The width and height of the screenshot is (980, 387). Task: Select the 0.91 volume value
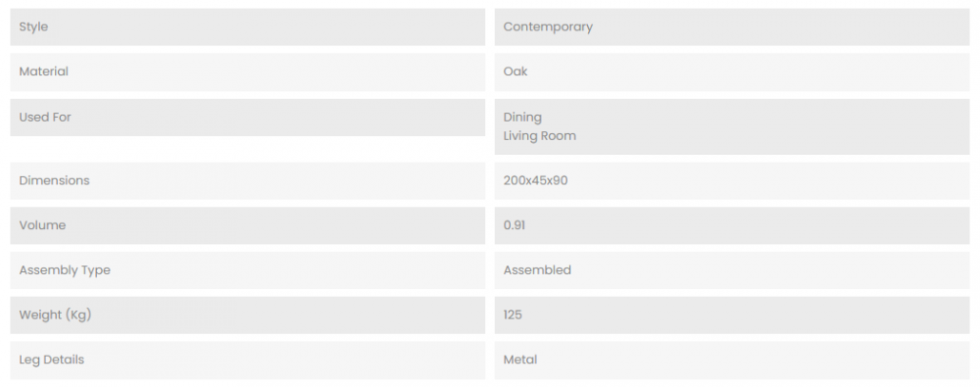(514, 225)
